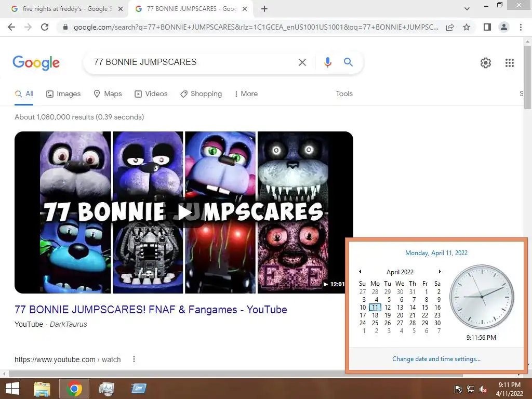Viewport: 532px width, 399px height.
Task: Clear the search box with X
Action: (302, 62)
